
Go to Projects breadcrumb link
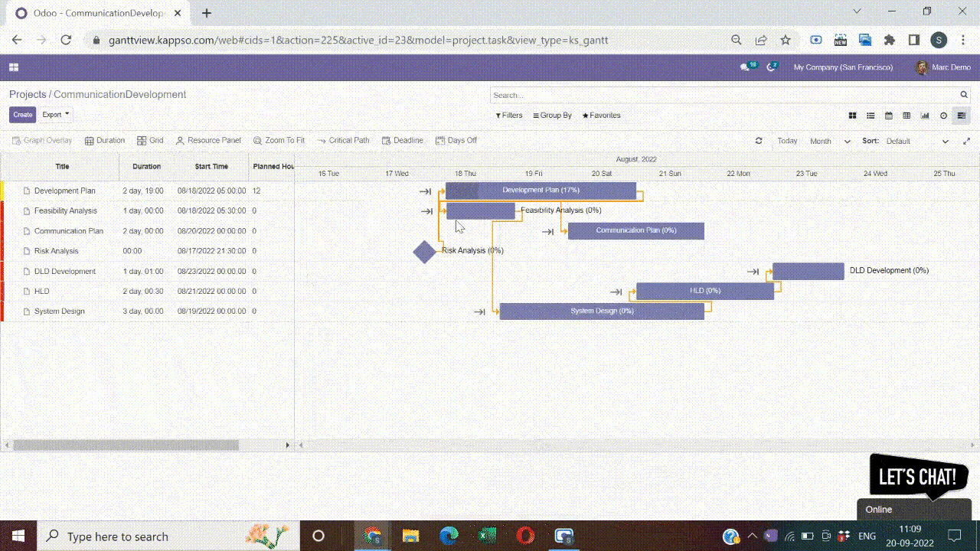28,94
